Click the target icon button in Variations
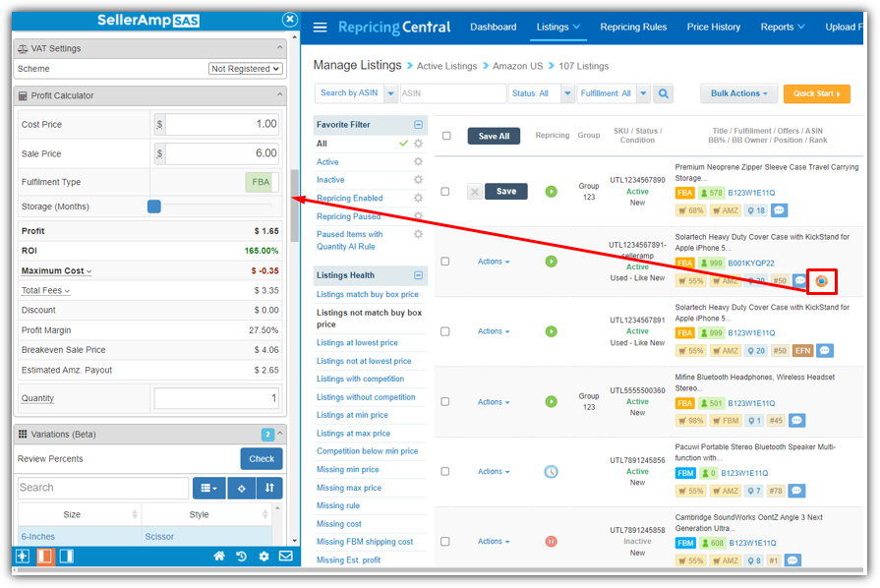 click(x=241, y=488)
